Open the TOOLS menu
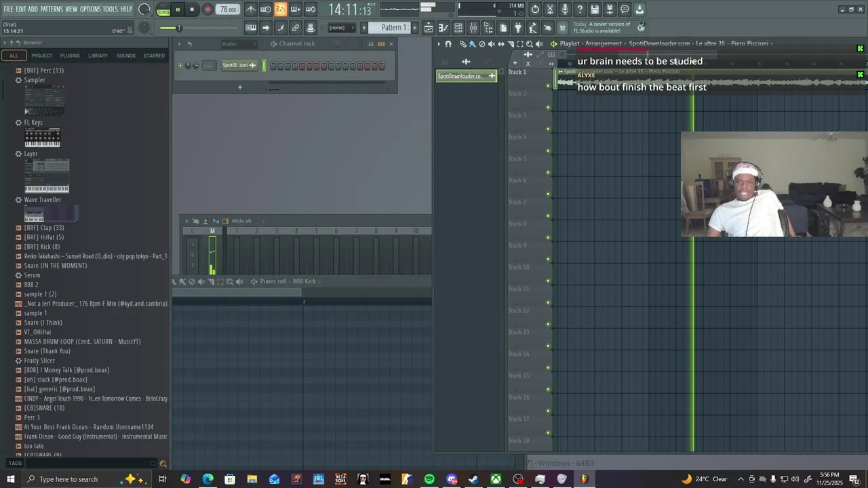Viewport: 868px width, 488px height. tap(111, 9)
